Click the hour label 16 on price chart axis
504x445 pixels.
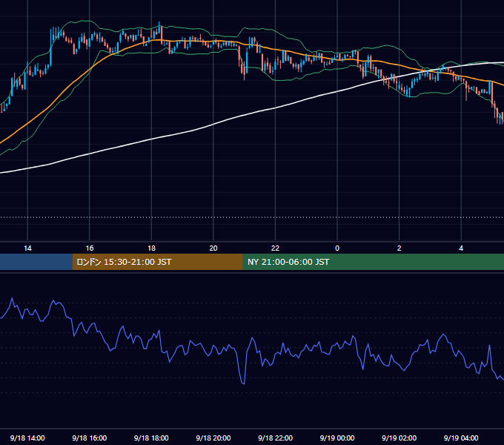coord(90,248)
